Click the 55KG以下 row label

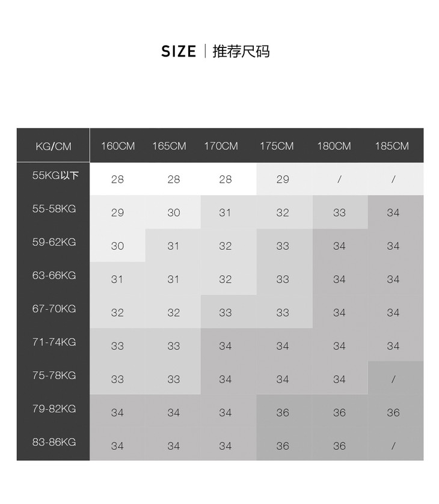click(x=55, y=176)
